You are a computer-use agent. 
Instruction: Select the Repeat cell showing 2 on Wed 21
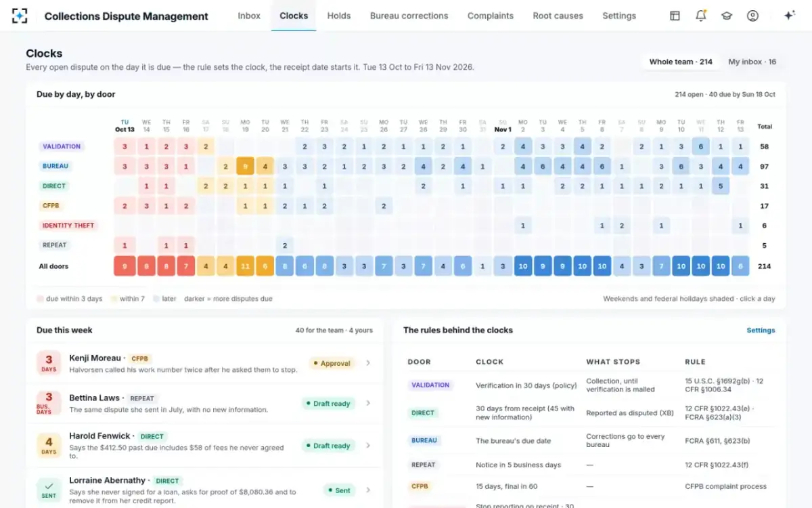(285, 245)
